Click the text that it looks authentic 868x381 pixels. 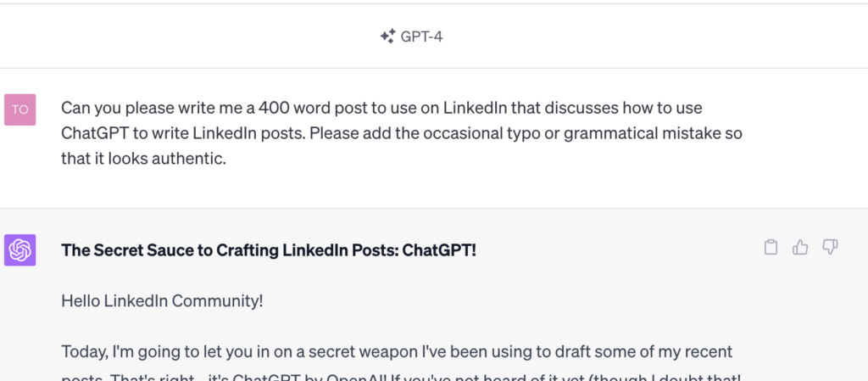click(x=143, y=159)
